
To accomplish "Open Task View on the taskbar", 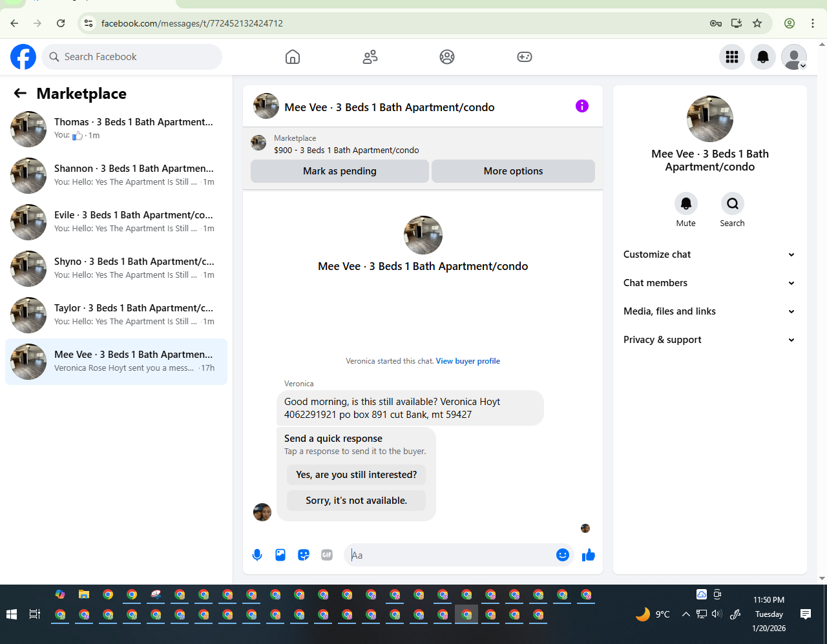I will pos(35,614).
